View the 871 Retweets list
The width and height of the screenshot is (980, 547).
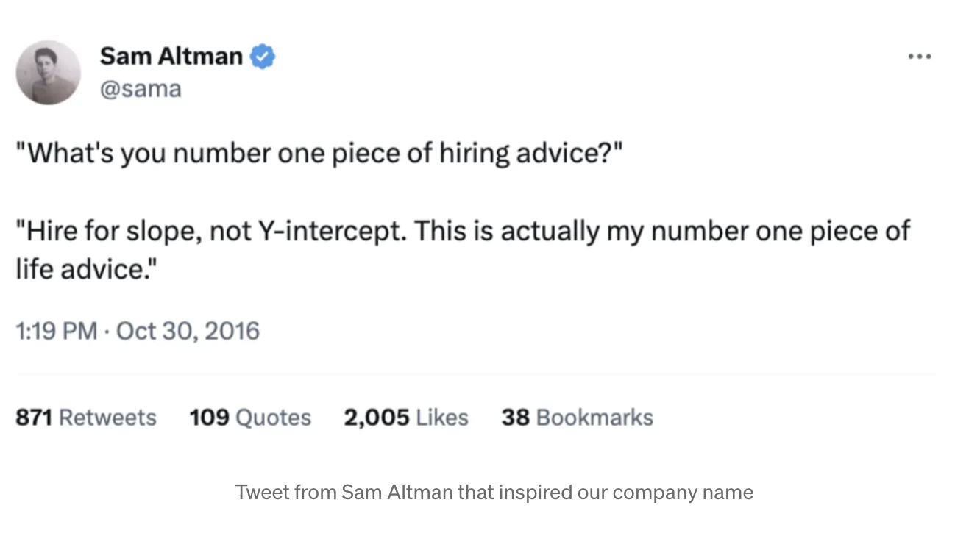(x=85, y=418)
